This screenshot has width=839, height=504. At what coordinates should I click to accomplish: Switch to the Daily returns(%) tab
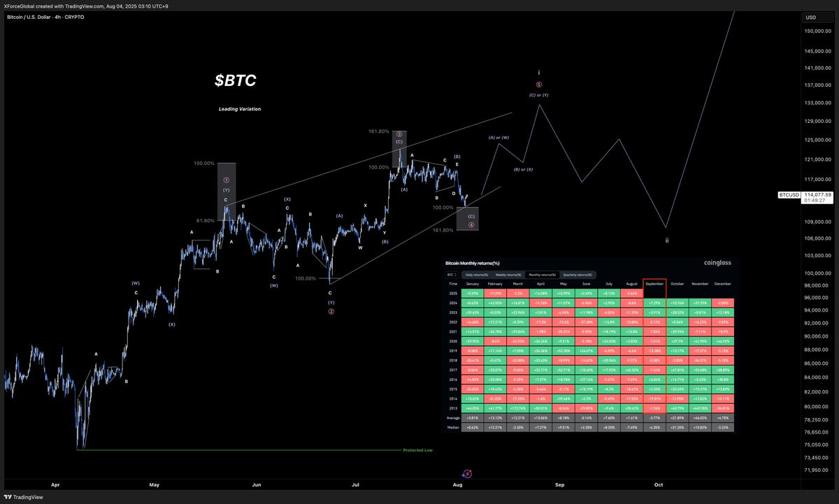point(477,275)
